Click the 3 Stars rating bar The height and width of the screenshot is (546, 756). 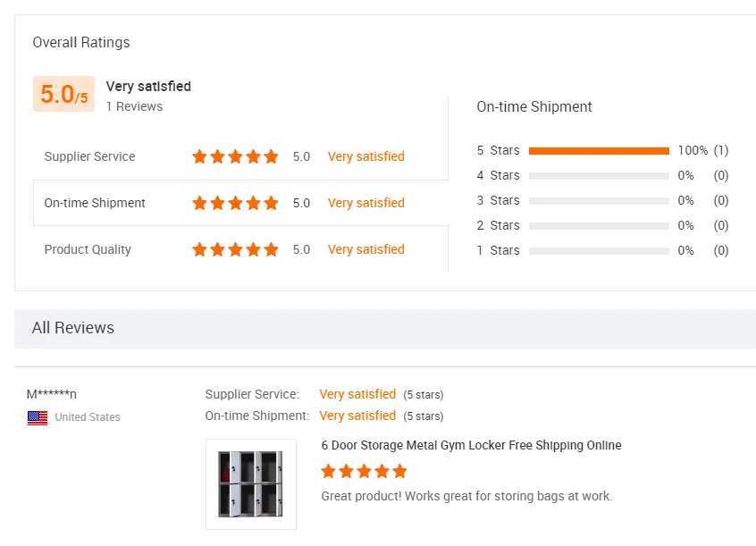[599, 200]
